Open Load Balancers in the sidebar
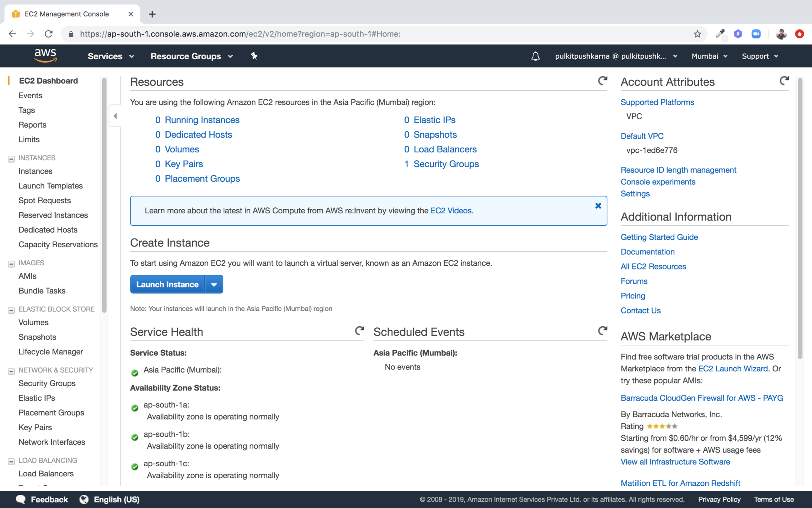Image resolution: width=812 pixels, height=508 pixels. coord(46,473)
